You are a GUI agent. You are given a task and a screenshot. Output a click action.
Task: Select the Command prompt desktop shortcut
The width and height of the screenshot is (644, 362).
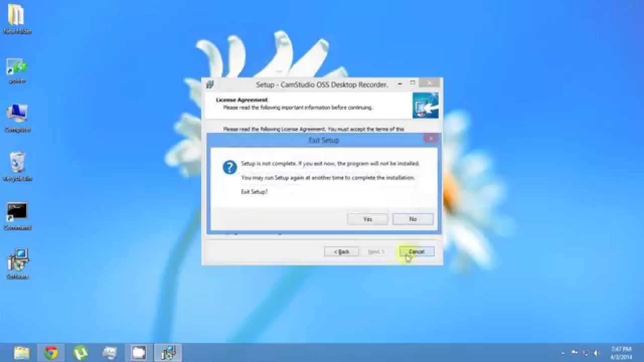[17, 216]
